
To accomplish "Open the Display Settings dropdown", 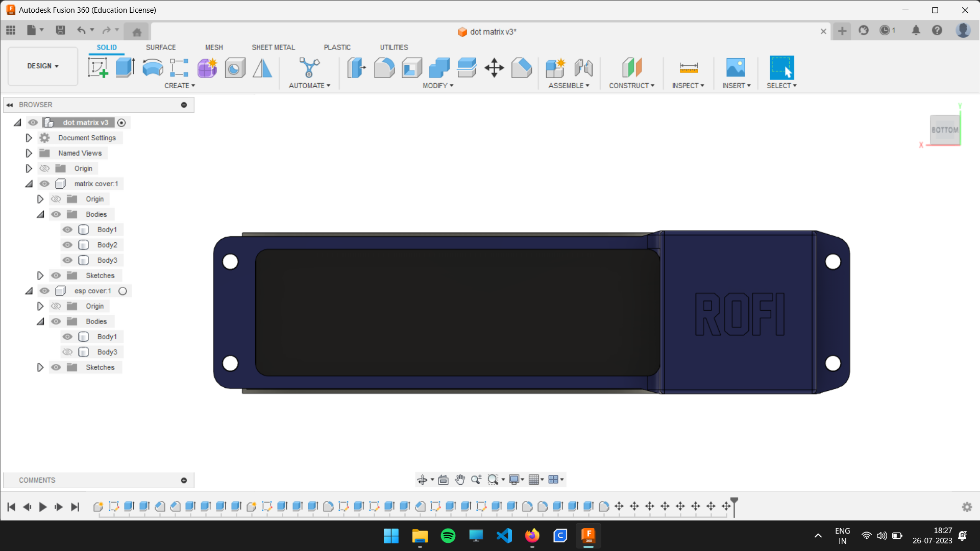I will pos(517,480).
